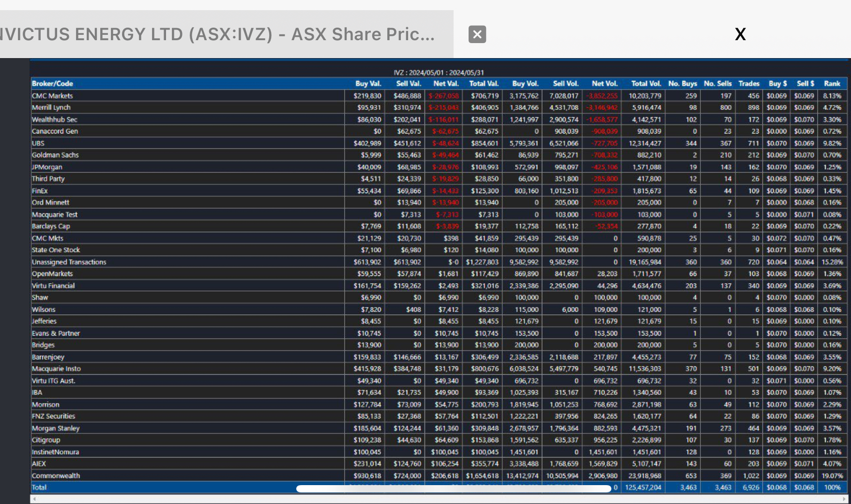Sort by Net Val. column header
851x504 pixels.
[x=446, y=84]
